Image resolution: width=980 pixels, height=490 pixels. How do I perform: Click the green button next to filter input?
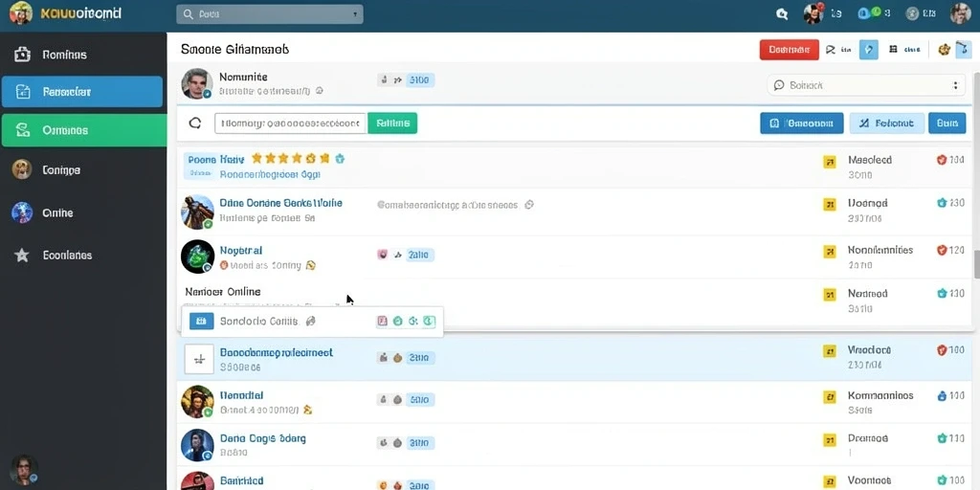392,123
